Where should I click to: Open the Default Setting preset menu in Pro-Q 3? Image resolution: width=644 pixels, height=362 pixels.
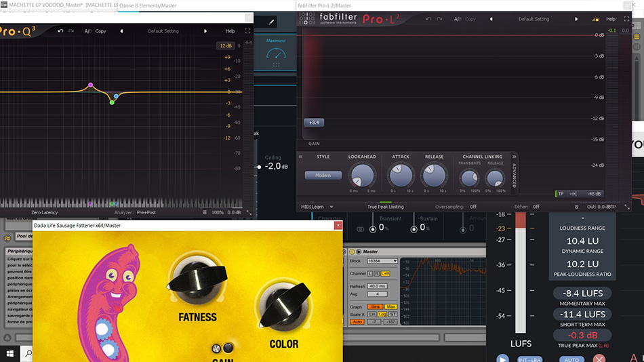pos(163,31)
